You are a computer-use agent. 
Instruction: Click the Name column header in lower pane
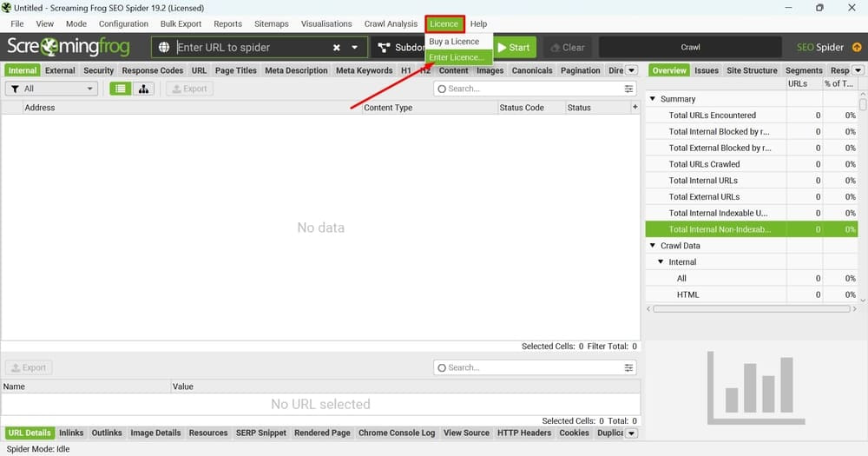click(x=86, y=387)
